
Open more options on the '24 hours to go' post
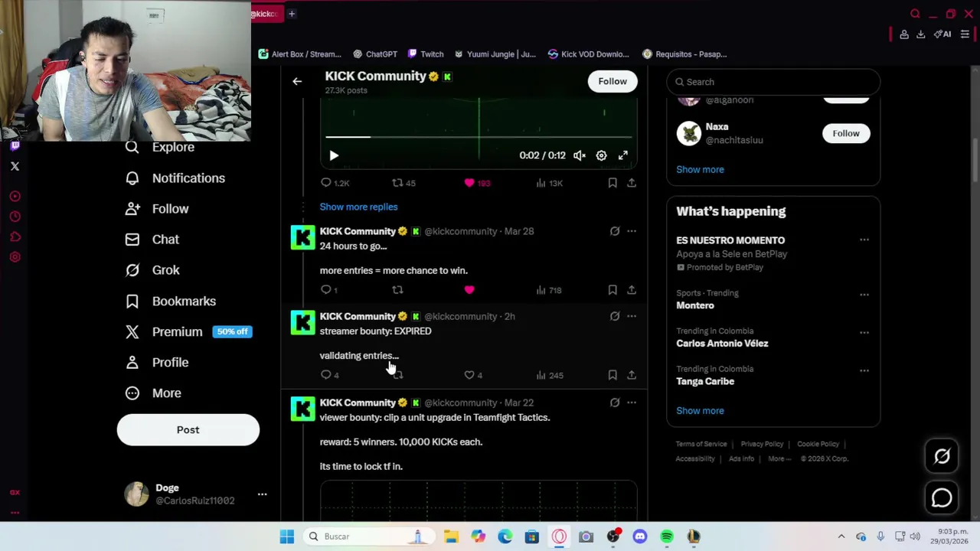coord(632,231)
